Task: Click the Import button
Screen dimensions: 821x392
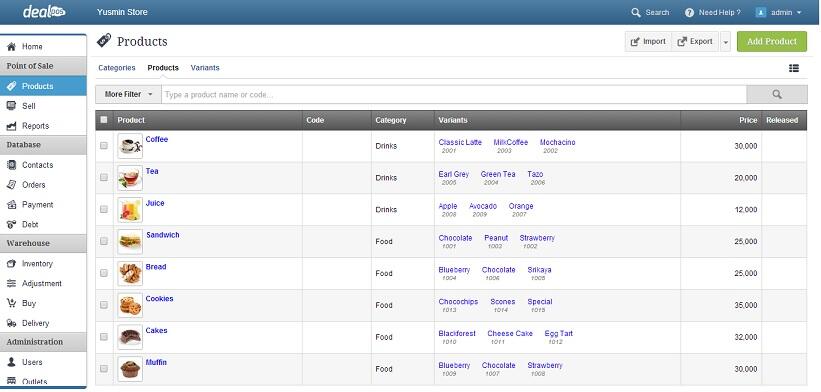Action: (648, 42)
